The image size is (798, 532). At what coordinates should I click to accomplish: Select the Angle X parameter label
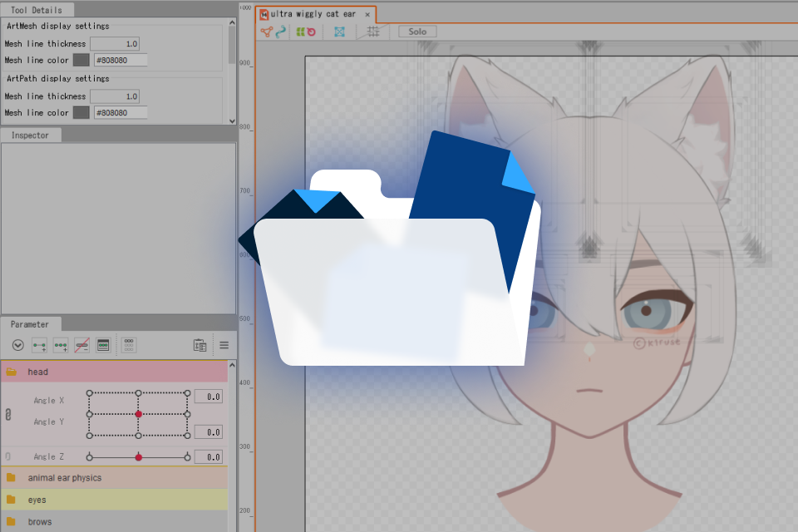coord(49,401)
